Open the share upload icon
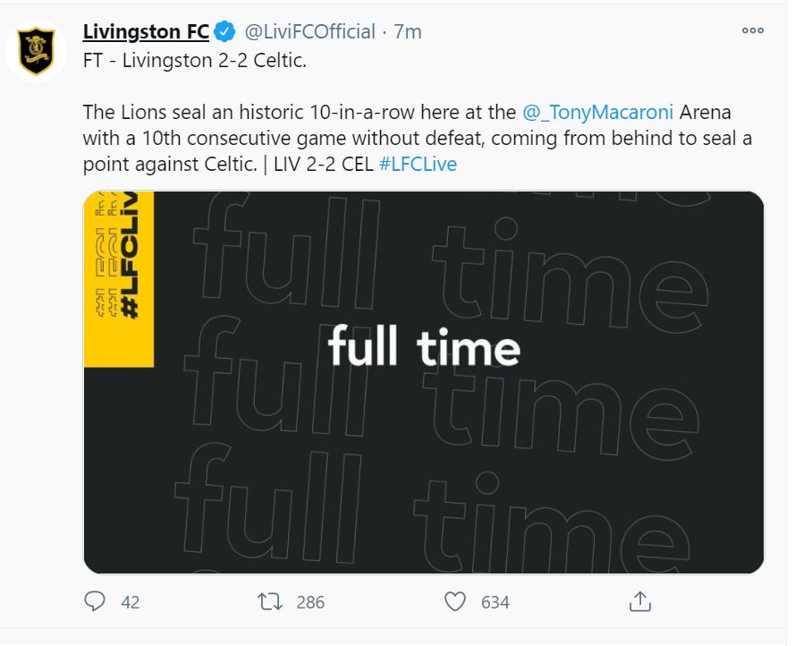The image size is (812, 646). coord(640,601)
